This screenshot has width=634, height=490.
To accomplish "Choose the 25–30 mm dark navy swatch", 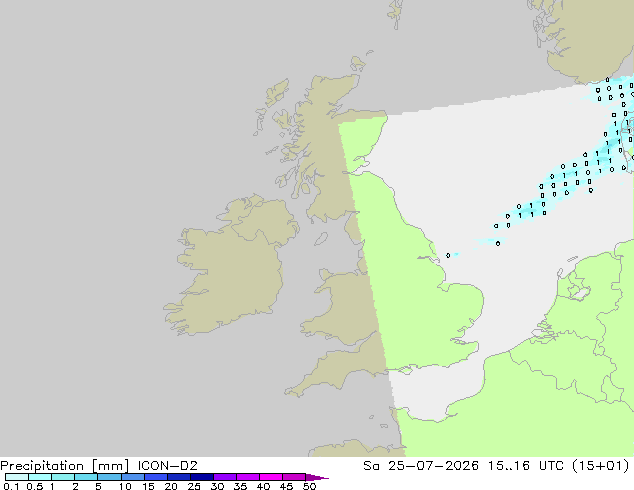I will click(x=202, y=477).
